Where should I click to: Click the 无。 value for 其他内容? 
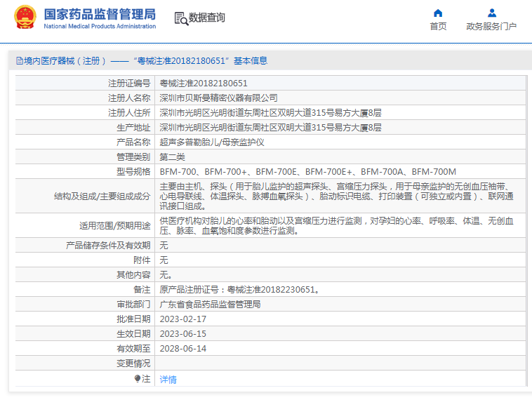[x=166, y=275]
